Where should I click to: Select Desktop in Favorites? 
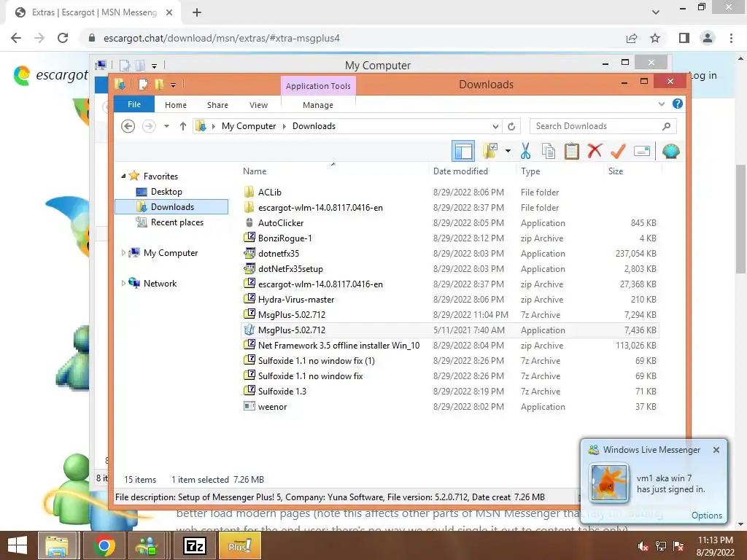pos(166,192)
